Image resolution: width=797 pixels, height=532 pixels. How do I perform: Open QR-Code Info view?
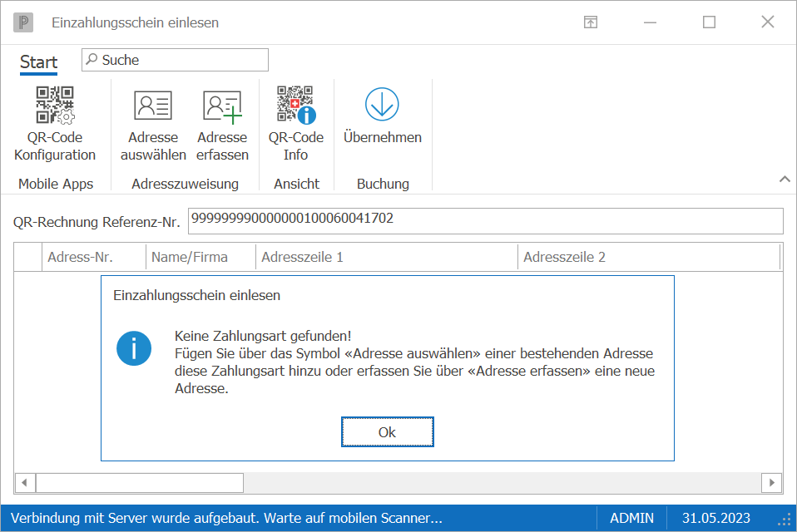[x=296, y=124]
